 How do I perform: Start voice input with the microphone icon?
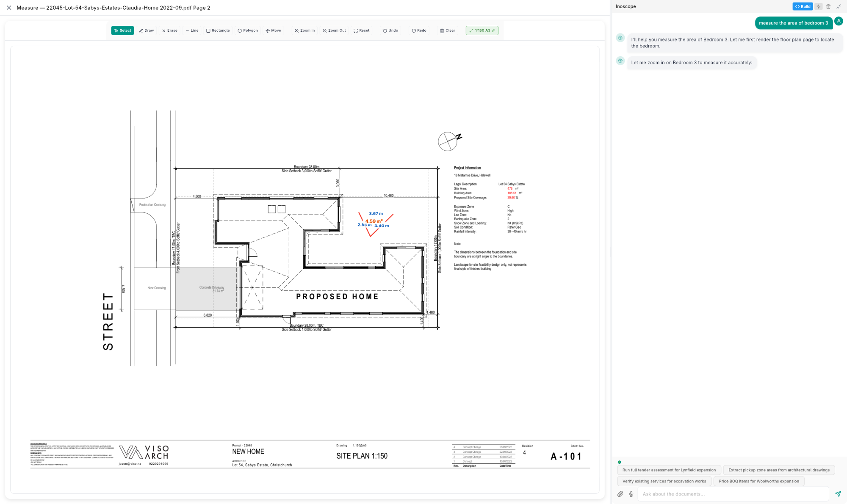[631, 494]
